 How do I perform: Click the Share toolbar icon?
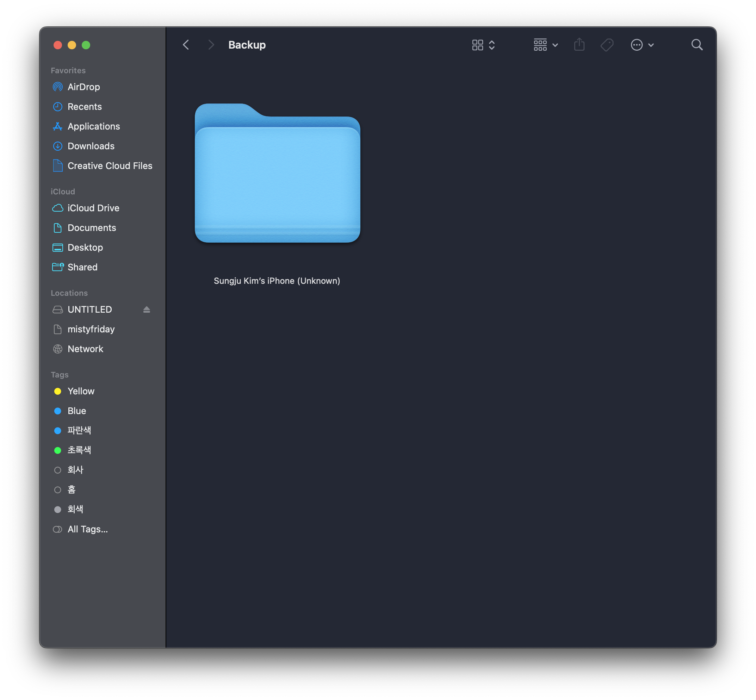(579, 45)
